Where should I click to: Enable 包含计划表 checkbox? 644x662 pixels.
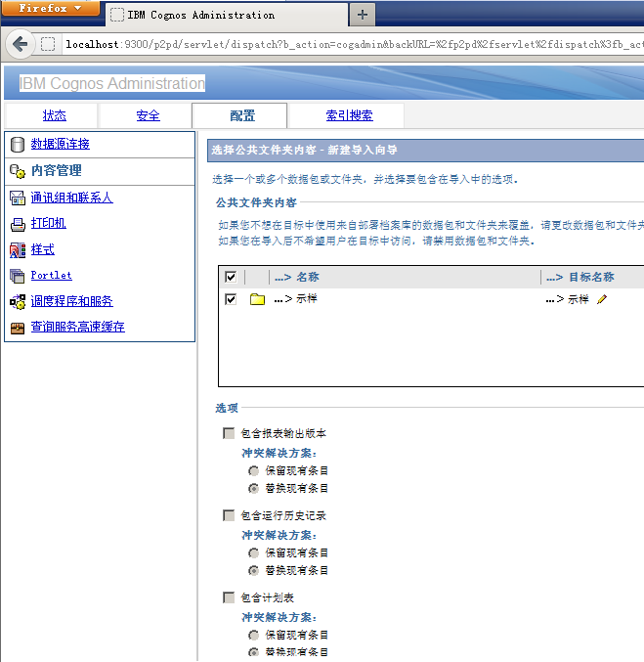229,597
